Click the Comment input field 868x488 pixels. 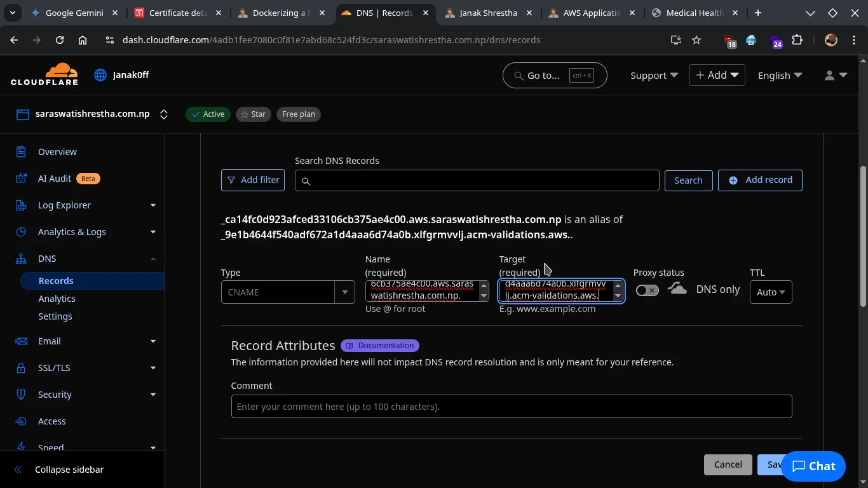point(511,407)
